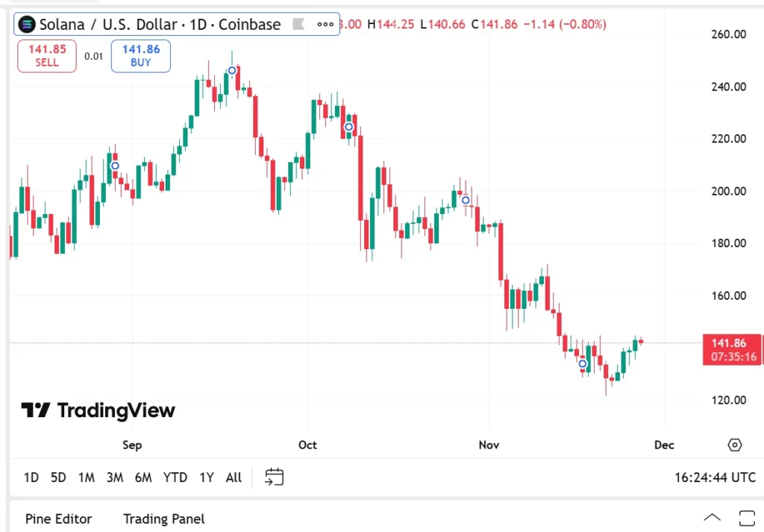
Task: Click the event marker near the September peak
Action: pos(232,71)
